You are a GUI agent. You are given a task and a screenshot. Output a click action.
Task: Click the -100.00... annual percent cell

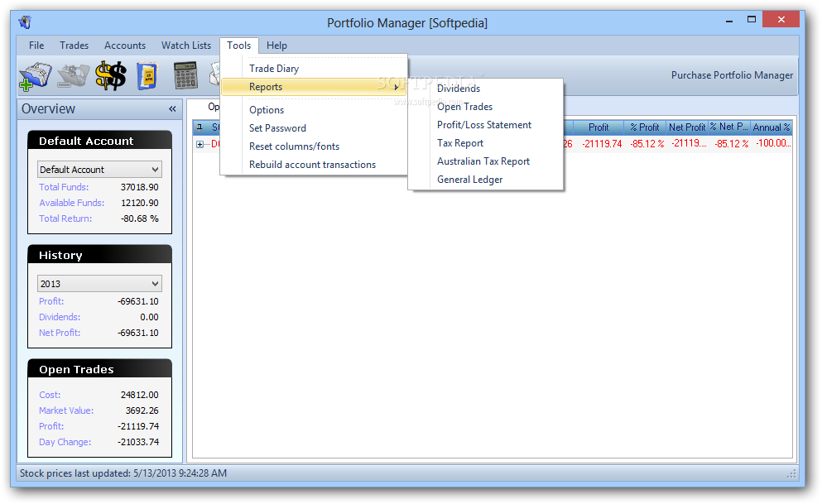pos(773,143)
